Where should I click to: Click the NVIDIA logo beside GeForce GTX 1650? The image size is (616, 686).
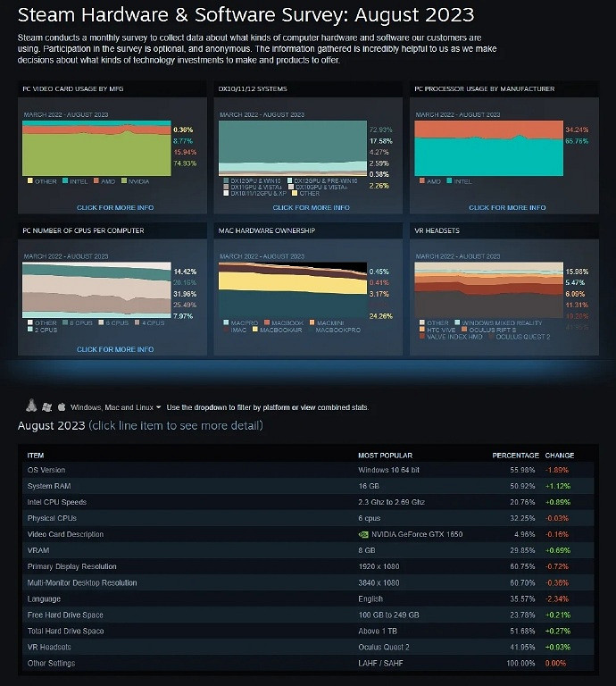363,534
